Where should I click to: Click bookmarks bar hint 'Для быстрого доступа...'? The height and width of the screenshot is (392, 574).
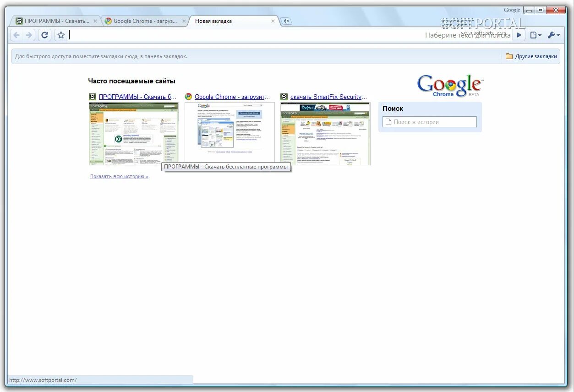pyautogui.click(x=101, y=56)
